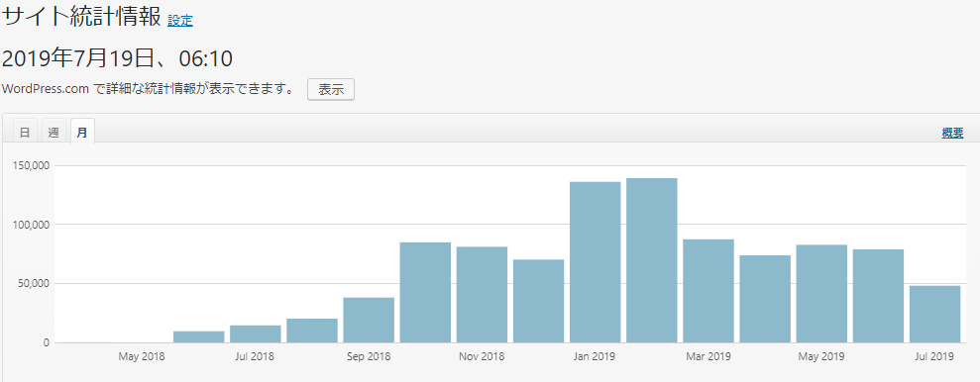980x382 pixels.
Task: Open the 概要 summary link
Action: pos(952,133)
